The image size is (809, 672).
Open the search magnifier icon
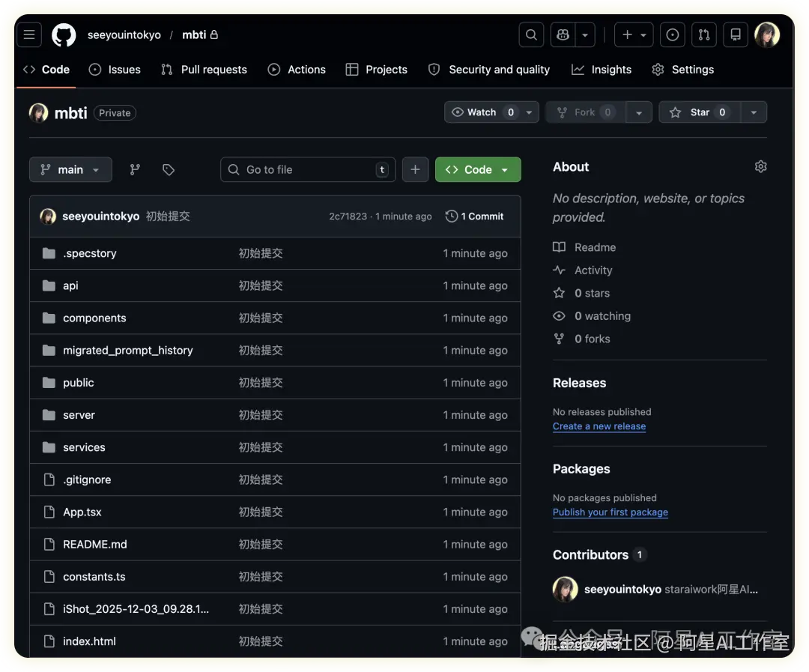coord(531,34)
